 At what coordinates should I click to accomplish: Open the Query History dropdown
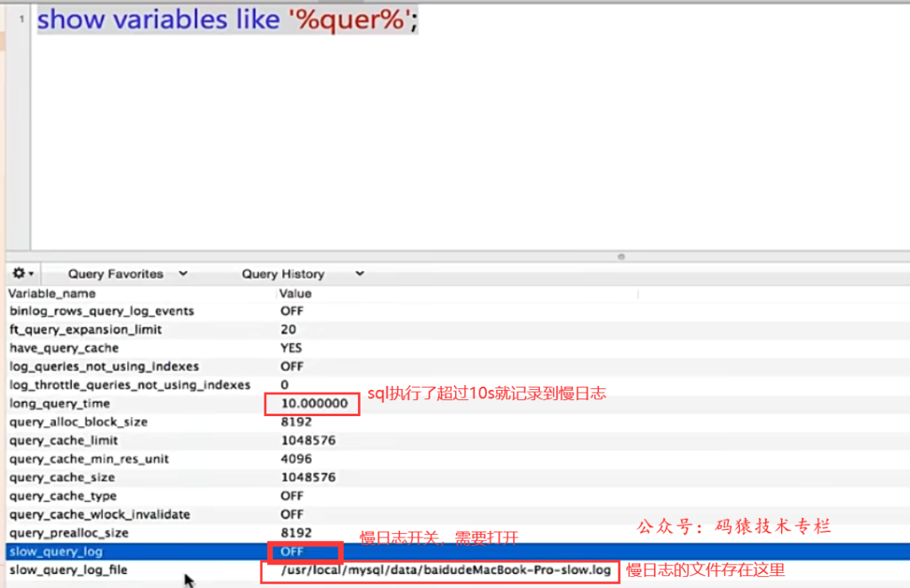[x=302, y=274]
